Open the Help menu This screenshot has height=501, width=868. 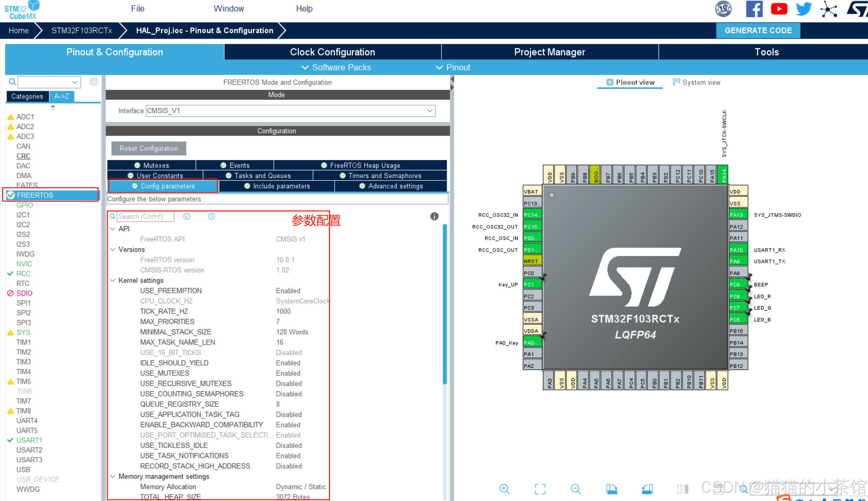pos(304,9)
